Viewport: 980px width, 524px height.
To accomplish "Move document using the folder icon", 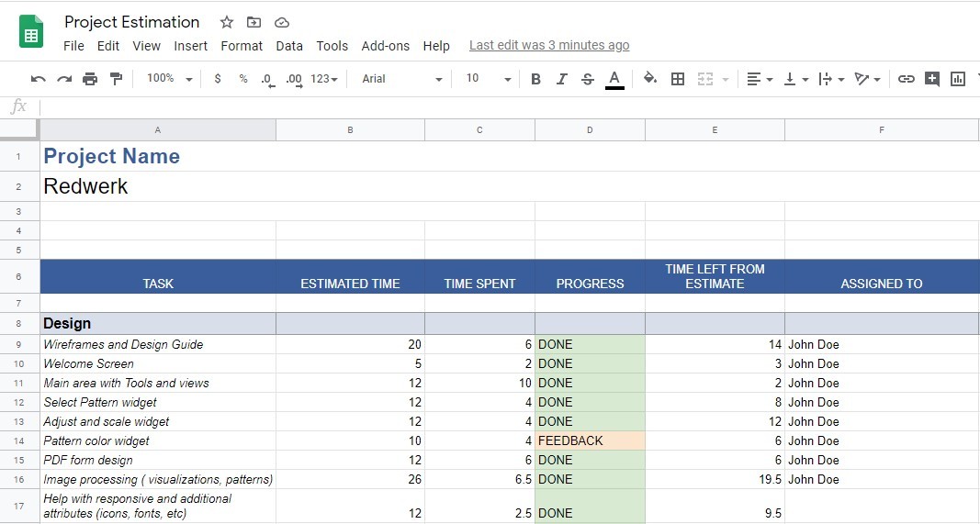I will tap(253, 23).
